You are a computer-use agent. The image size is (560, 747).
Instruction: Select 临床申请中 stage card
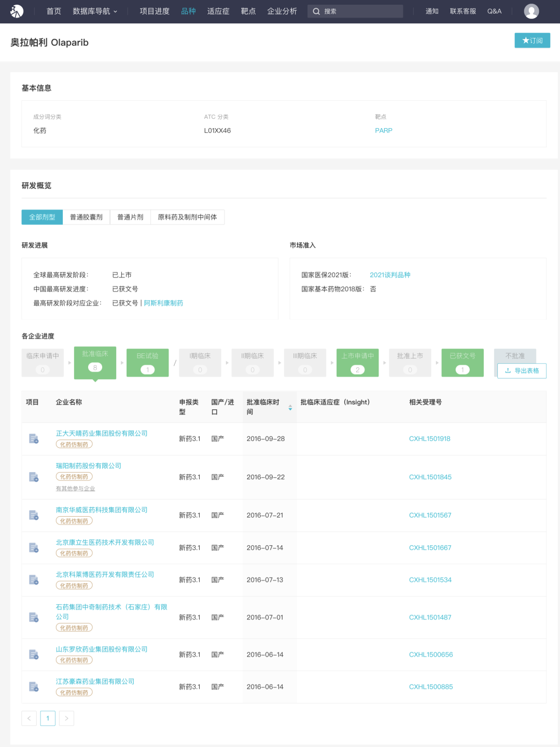click(43, 363)
